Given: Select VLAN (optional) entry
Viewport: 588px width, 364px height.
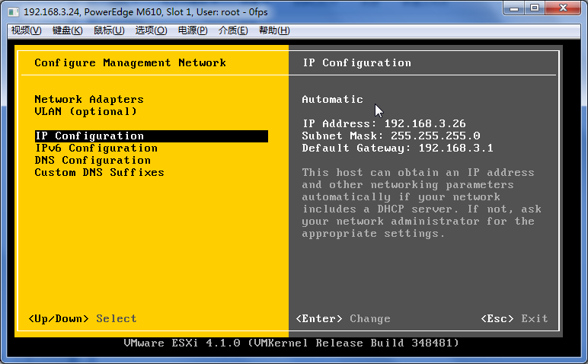Looking at the screenshot, I should tap(85, 112).
